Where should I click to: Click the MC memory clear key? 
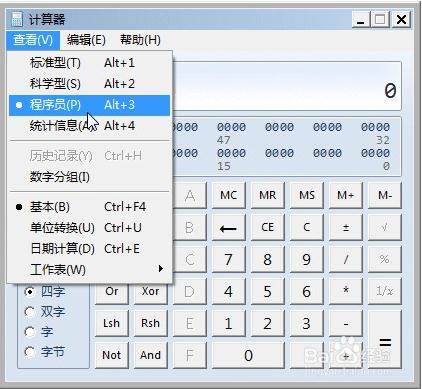pyautogui.click(x=229, y=195)
